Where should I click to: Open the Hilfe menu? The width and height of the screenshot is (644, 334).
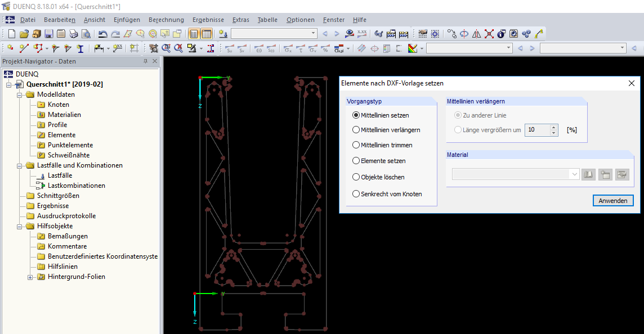359,20
